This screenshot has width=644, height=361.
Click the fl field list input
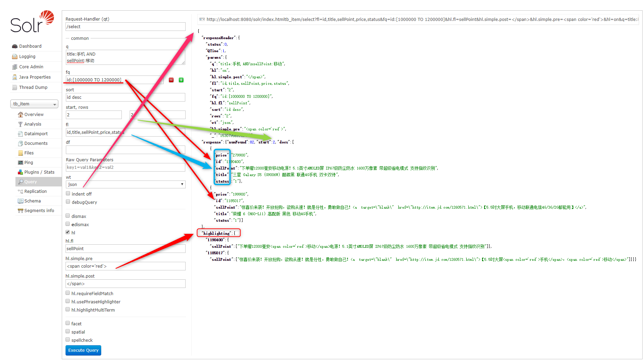point(126,132)
